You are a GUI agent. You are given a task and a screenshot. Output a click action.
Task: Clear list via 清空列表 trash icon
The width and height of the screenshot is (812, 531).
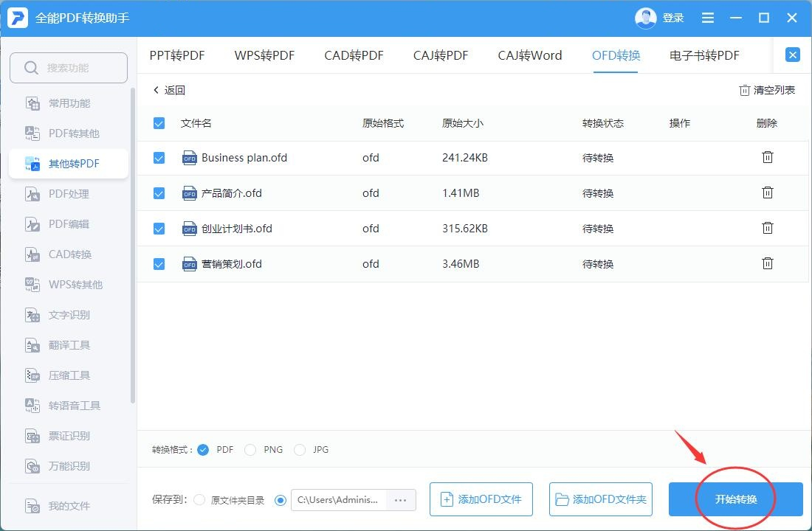click(744, 90)
